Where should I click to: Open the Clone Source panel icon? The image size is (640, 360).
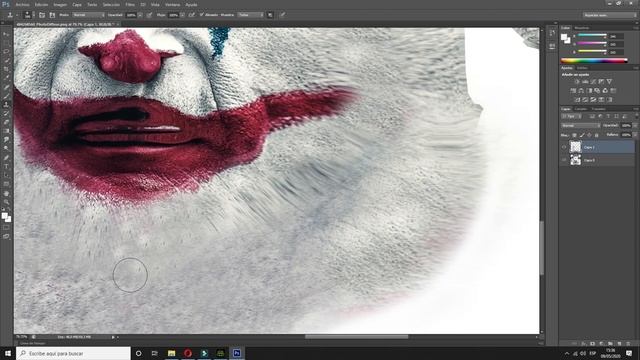tap(52, 15)
